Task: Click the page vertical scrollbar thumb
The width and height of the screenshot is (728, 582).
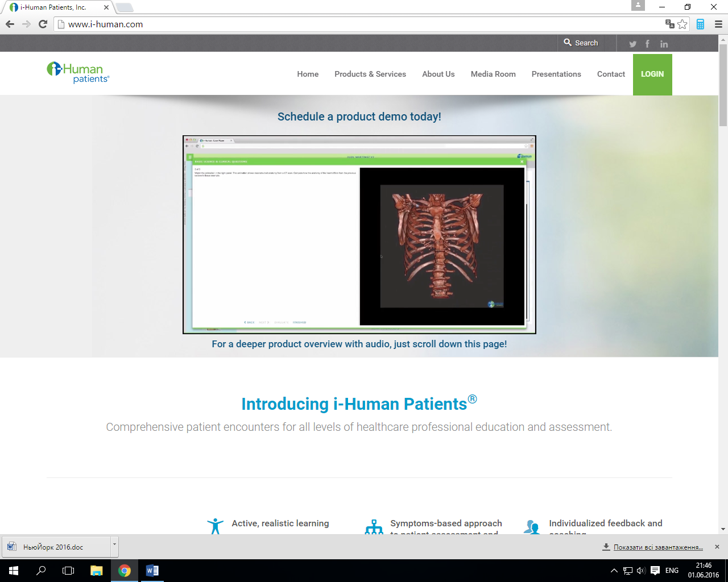Action: tap(723, 85)
